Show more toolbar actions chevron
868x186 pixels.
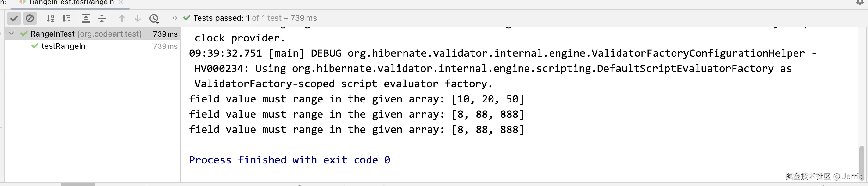point(174,18)
